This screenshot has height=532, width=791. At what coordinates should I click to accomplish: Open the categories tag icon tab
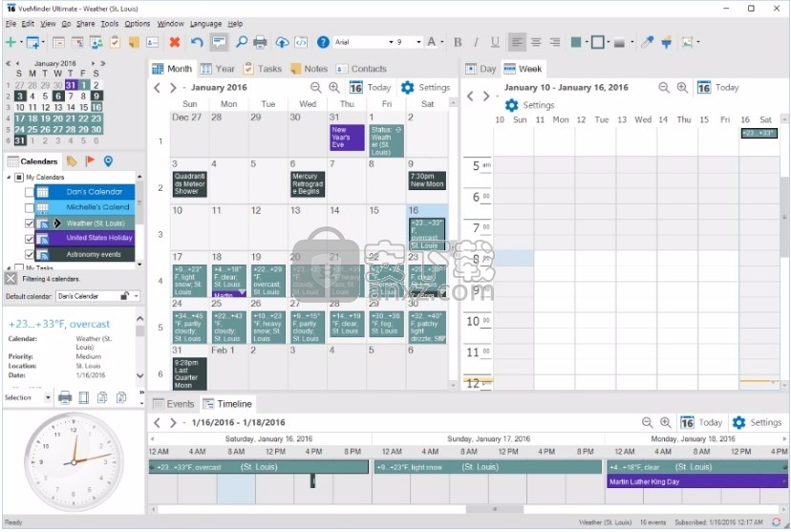73,161
